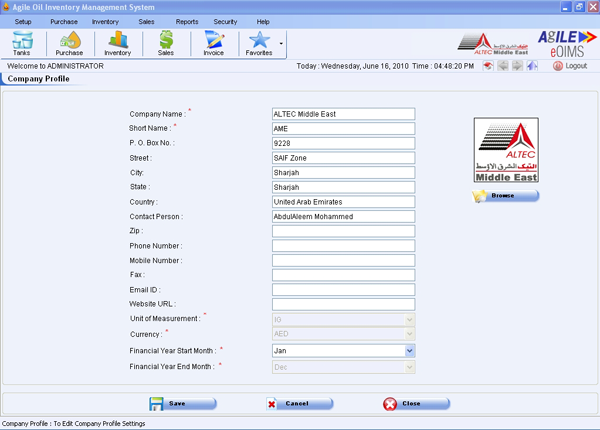600x430 pixels.
Task: Open the Help menu
Action: pos(263,22)
